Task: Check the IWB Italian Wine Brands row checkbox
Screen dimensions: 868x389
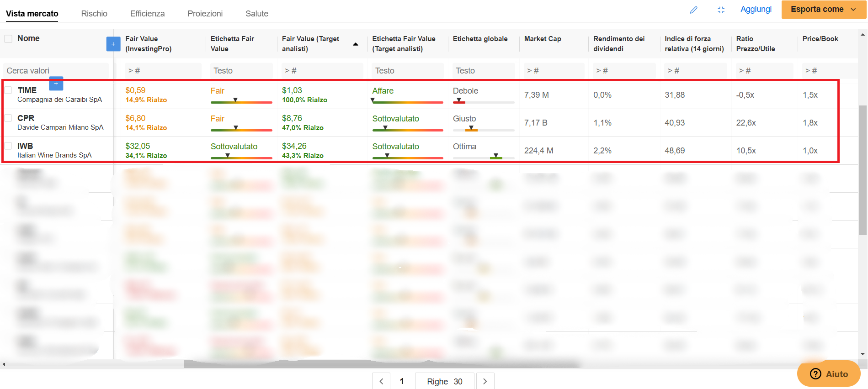Action: tap(8, 146)
